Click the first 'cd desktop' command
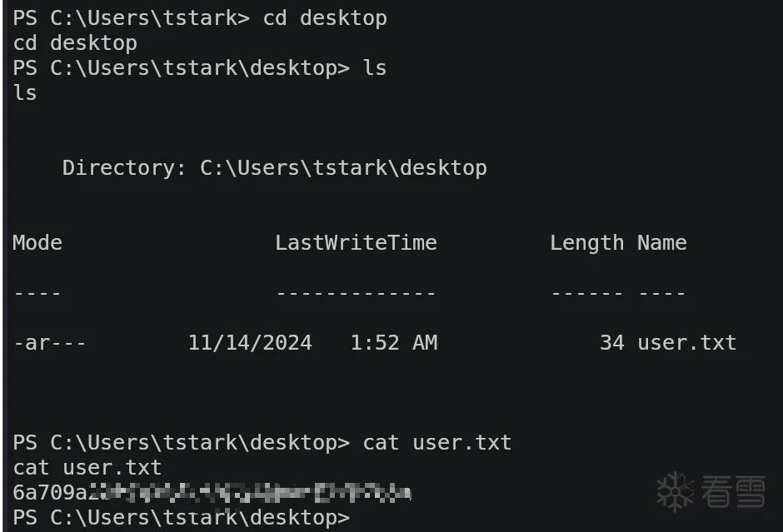The image size is (783, 532). point(325,18)
